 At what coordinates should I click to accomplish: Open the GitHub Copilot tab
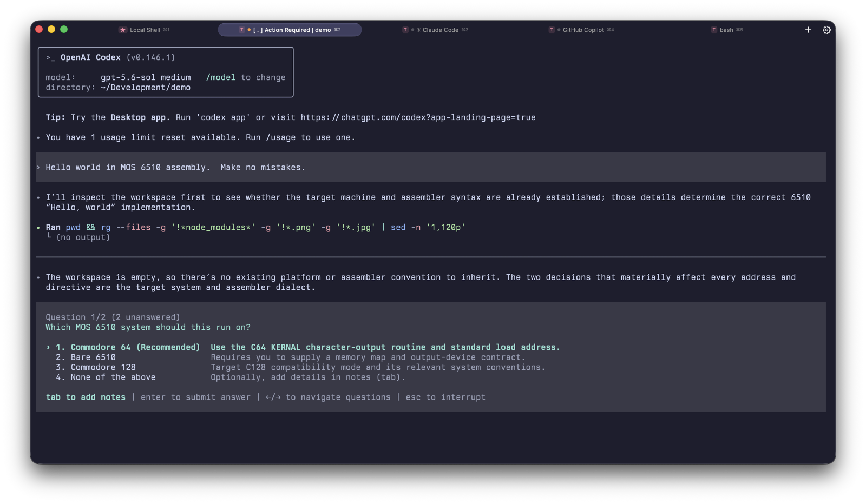click(581, 30)
